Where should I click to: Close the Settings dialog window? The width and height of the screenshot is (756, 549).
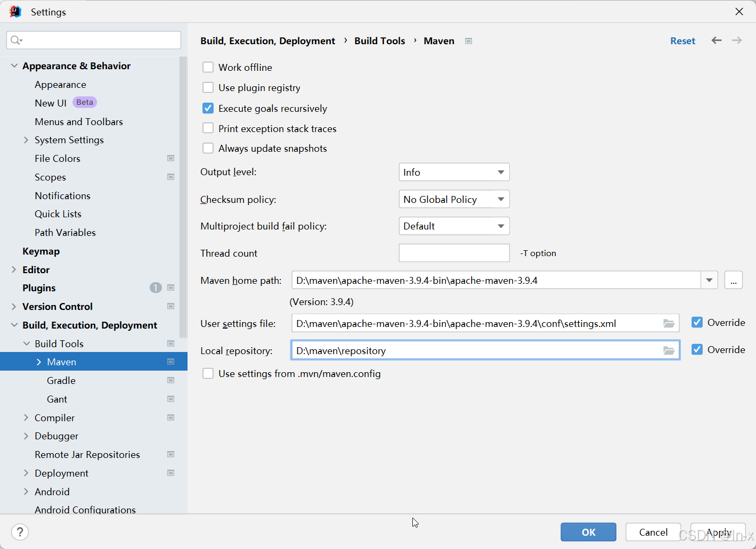point(739,12)
